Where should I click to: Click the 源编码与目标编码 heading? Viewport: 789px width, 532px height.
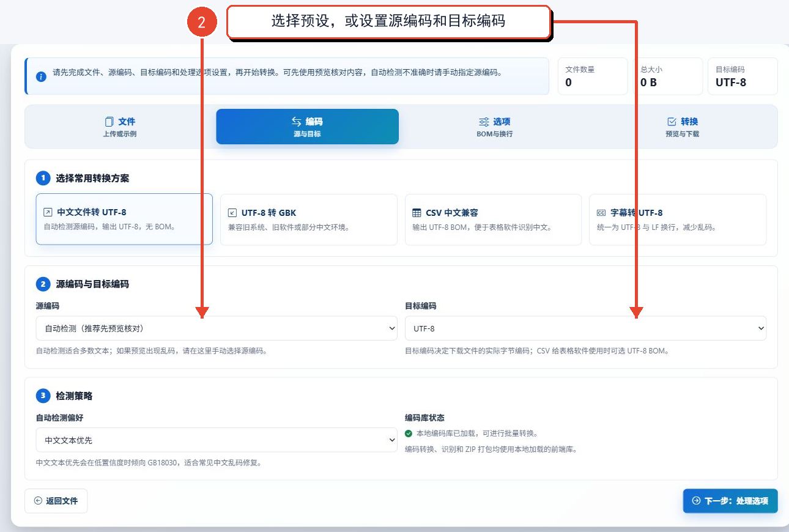92,284
